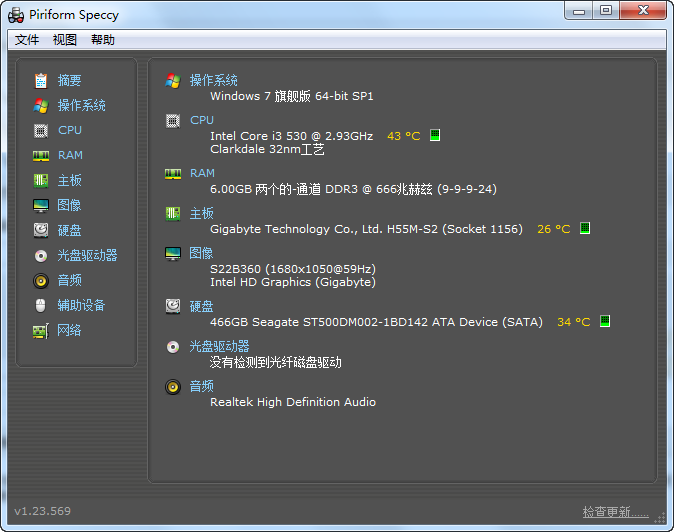Click disc icon beside 光盘驱动器 heading in summary
Viewport: 674px width, 532px height.
click(x=173, y=347)
